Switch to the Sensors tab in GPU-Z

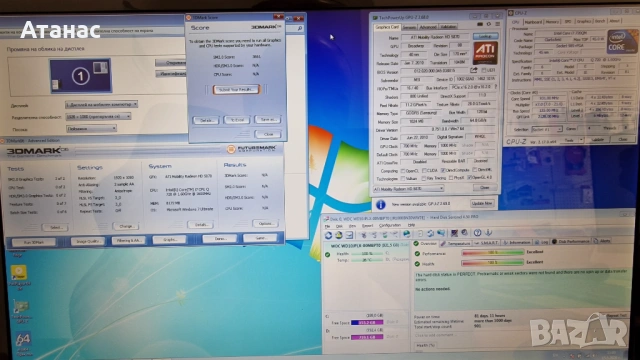pyautogui.click(x=409, y=27)
